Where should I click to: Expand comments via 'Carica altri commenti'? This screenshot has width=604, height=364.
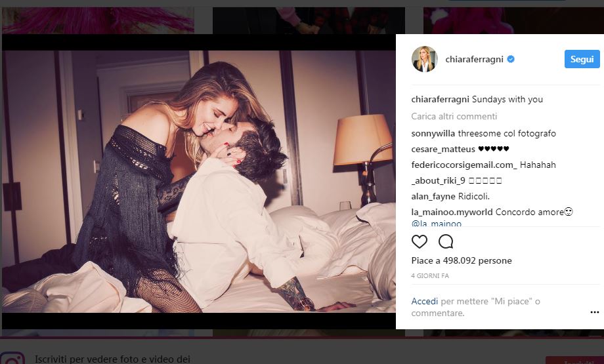click(x=454, y=116)
